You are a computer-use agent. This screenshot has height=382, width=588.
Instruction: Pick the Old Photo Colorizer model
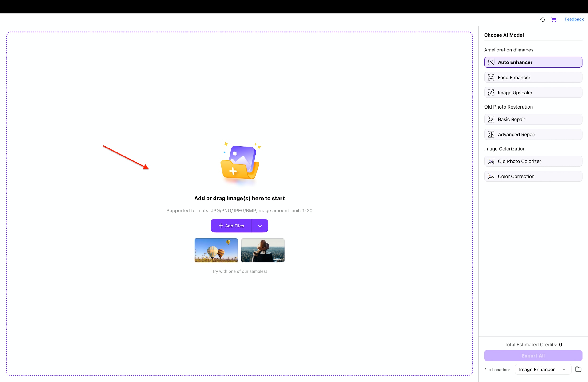(533, 161)
